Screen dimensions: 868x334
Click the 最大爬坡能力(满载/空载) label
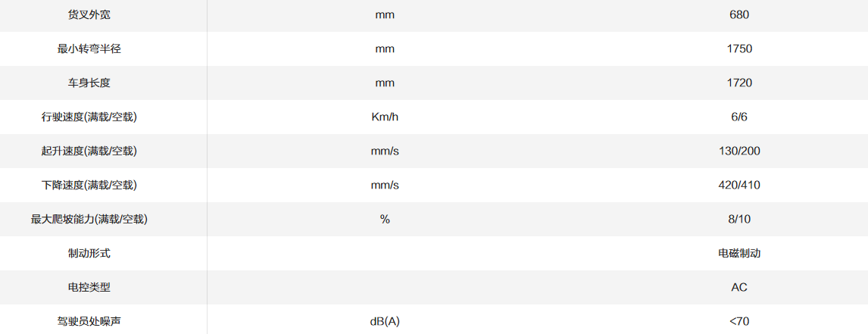[89, 220]
